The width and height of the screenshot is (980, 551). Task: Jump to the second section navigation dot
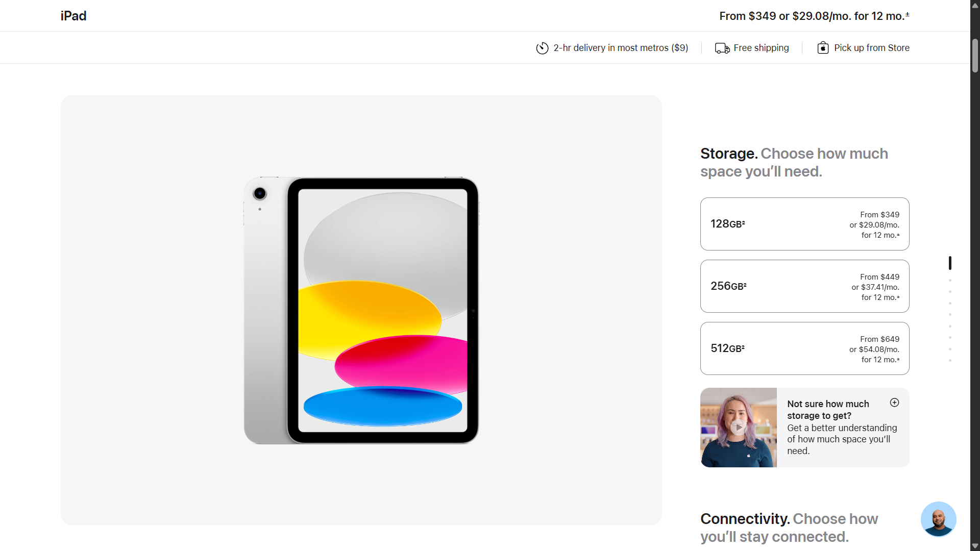[x=950, y=281]
